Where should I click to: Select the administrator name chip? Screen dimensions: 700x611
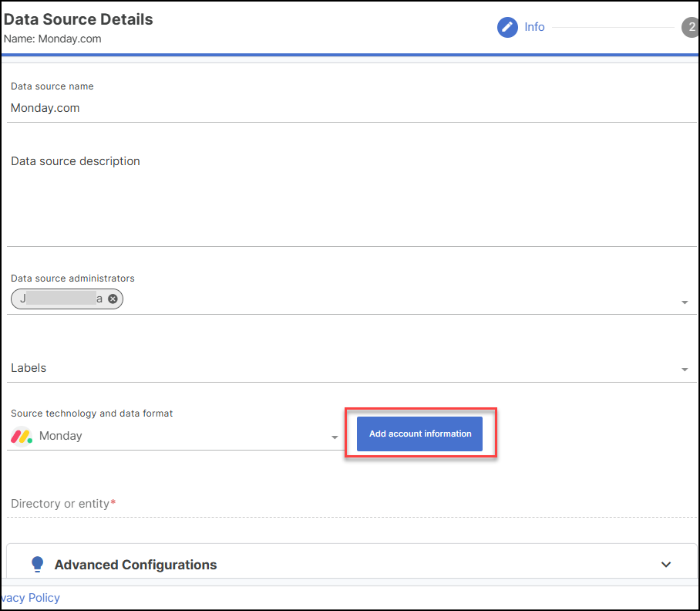coord(61,299)
